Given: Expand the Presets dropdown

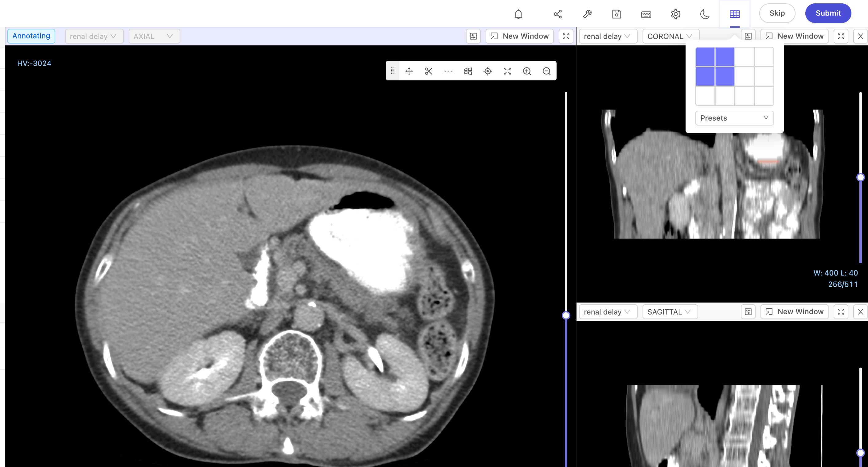Looking at the screenshot, I should click(x=734, y=118).
